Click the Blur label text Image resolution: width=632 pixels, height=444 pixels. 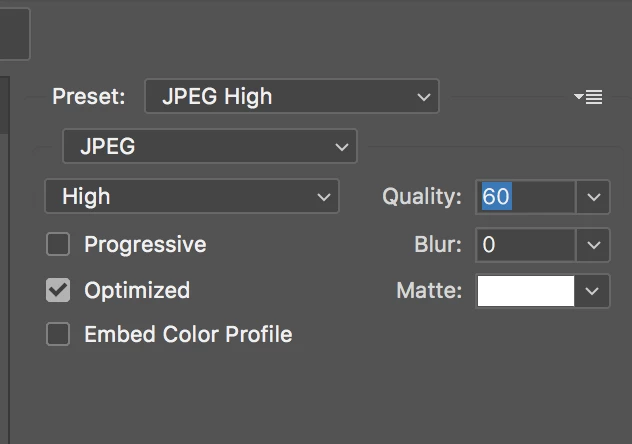pos(438,244)
